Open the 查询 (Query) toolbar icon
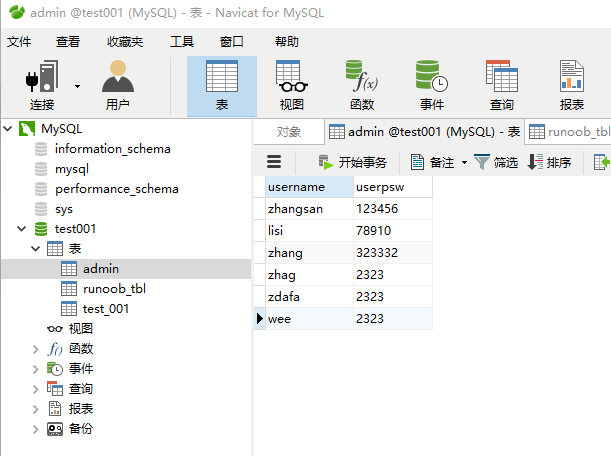The image size is (611, 456). [502, 86]
